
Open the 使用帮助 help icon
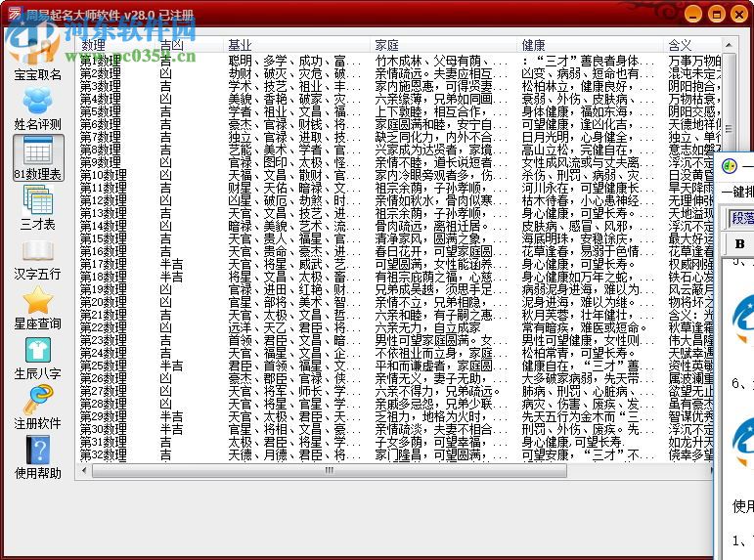[37, 457]
